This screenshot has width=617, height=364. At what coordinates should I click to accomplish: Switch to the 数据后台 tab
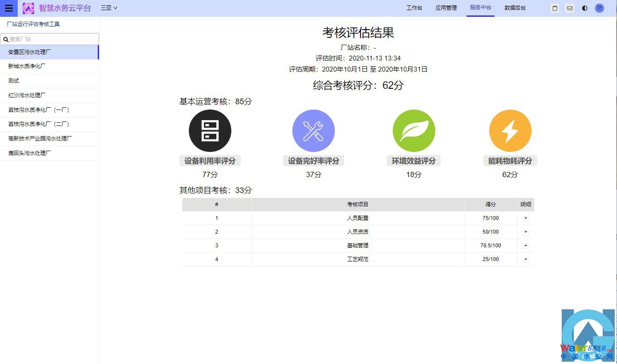515,8
